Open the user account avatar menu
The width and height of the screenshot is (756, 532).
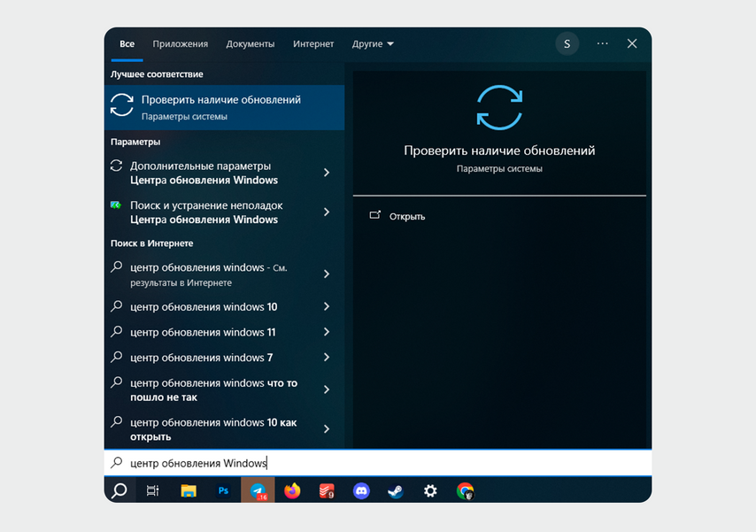(x=567, y=42)
